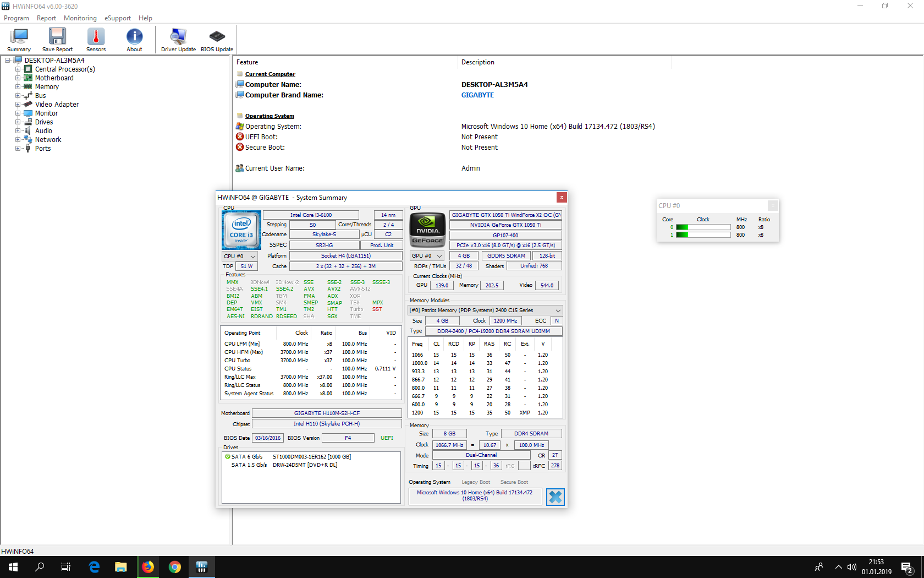Expand the Central Processor(s) tree node
The height and width of the screenshot is (578, 924).
tap(18, 69)
